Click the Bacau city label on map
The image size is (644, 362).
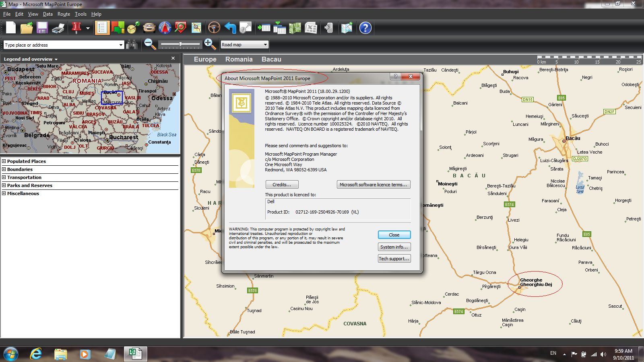(573, 138)
